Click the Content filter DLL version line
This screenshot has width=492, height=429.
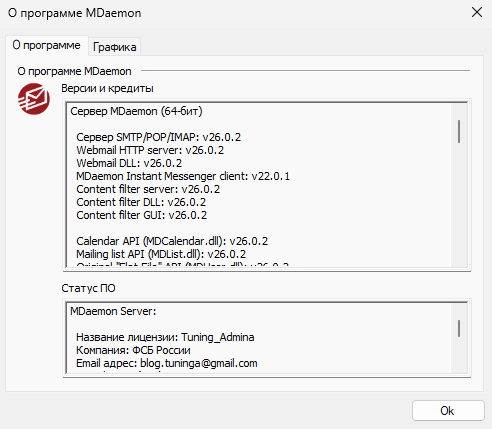(x=141, y=202)
